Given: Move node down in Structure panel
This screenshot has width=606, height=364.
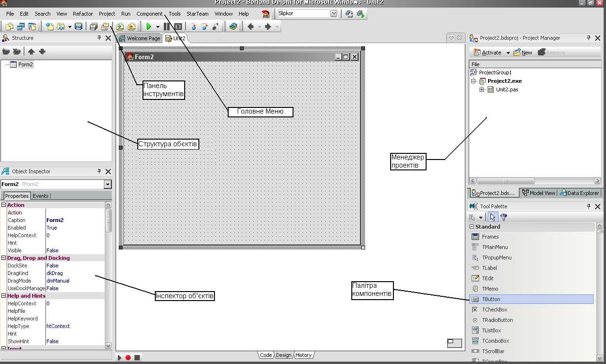Looking at the screenshot, I should [x=42, y=52].
